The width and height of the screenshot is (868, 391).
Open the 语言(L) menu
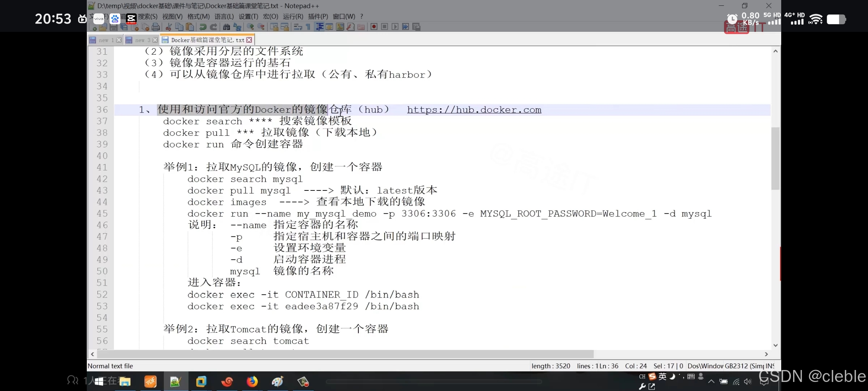(224, 17)
